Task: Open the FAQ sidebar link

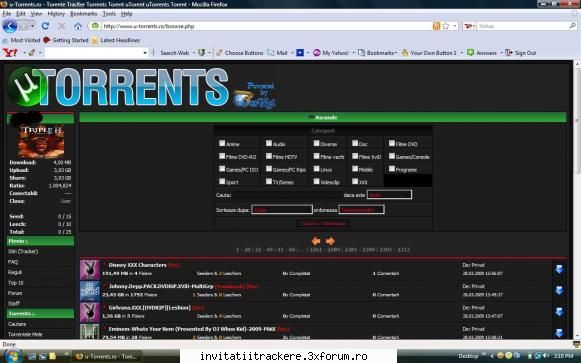Action: pos(13,262)
